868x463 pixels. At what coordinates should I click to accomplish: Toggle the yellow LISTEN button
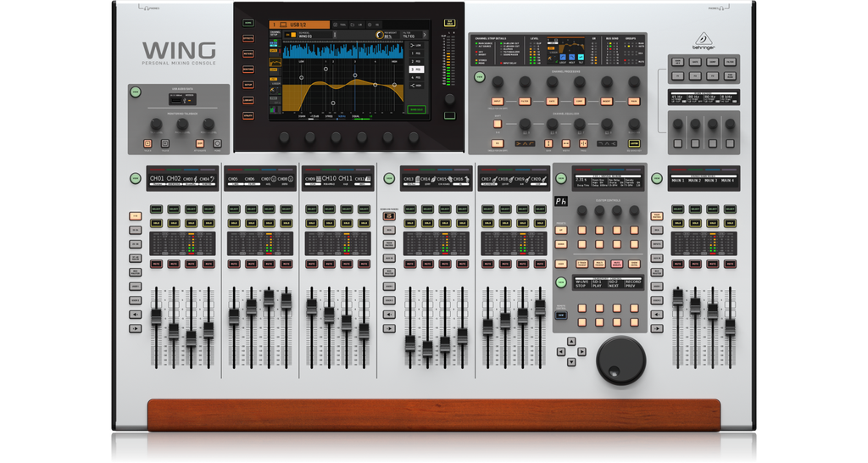[634, 143]
